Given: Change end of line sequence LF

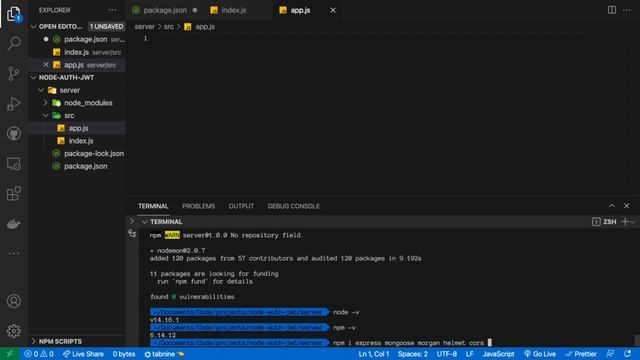Looking at the screenshot, I should pos(469,354).
